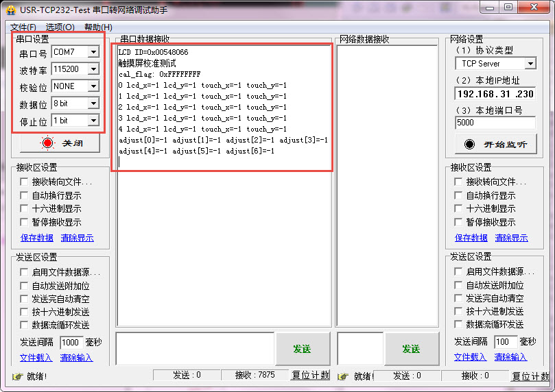
Task: Click the 开始监听 button
Action: coord(495,144)
